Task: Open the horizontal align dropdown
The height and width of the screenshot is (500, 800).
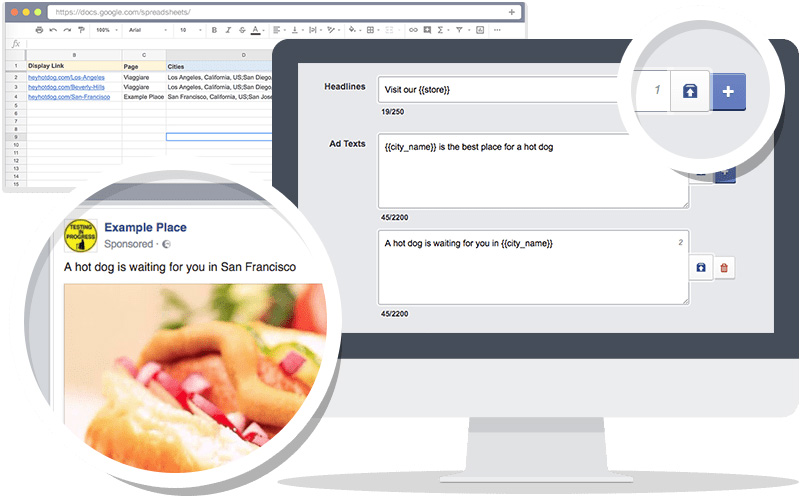Action: tap(279, 30)
